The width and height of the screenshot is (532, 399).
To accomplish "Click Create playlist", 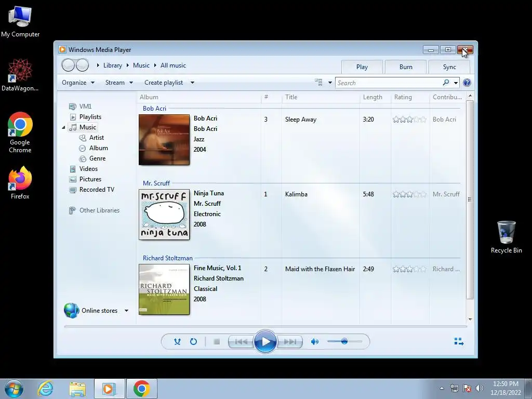I will (164, 83).
